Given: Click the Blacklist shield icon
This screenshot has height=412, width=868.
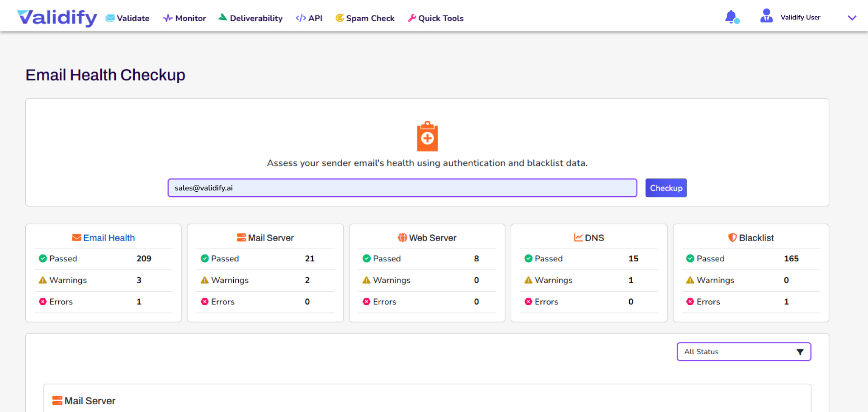Looking at the screenshot, I should pos(732,237).
